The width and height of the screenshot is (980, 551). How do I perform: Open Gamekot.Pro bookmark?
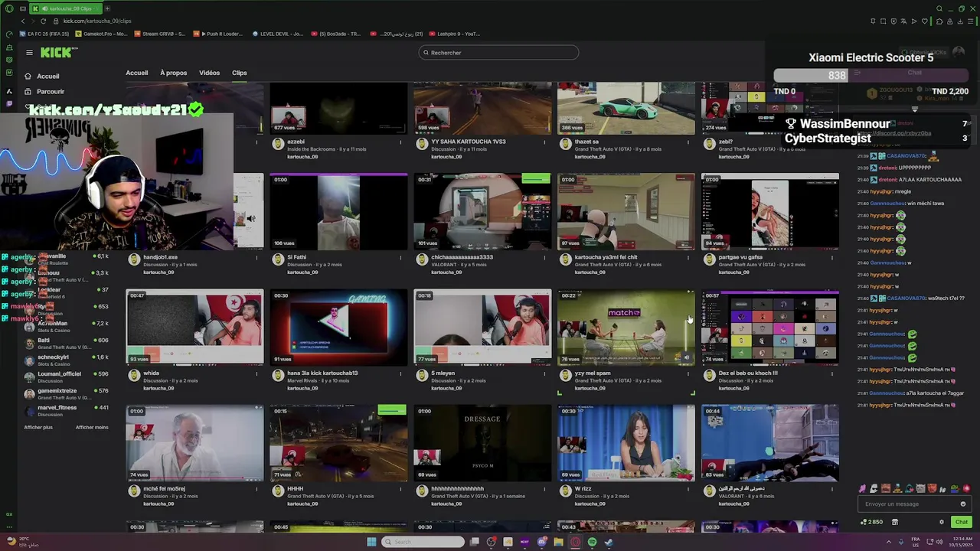[x=101, y=34]
